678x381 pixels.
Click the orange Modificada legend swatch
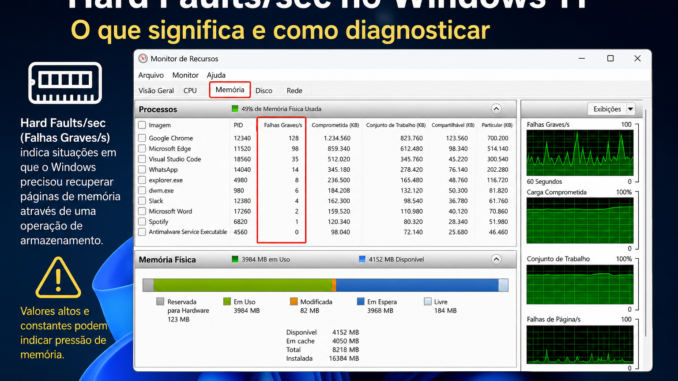pyautogui.click(x=294, y=301)
